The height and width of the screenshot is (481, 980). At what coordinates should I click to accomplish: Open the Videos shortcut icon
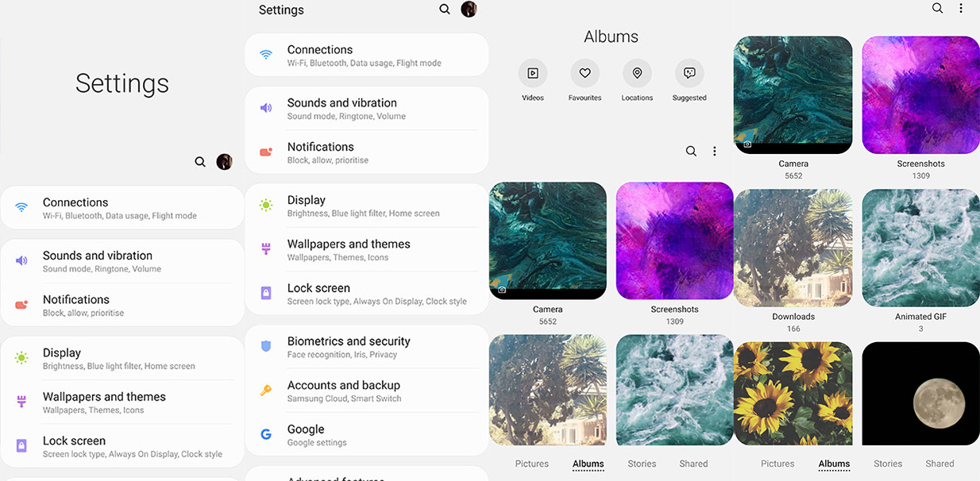pos(533,73)
